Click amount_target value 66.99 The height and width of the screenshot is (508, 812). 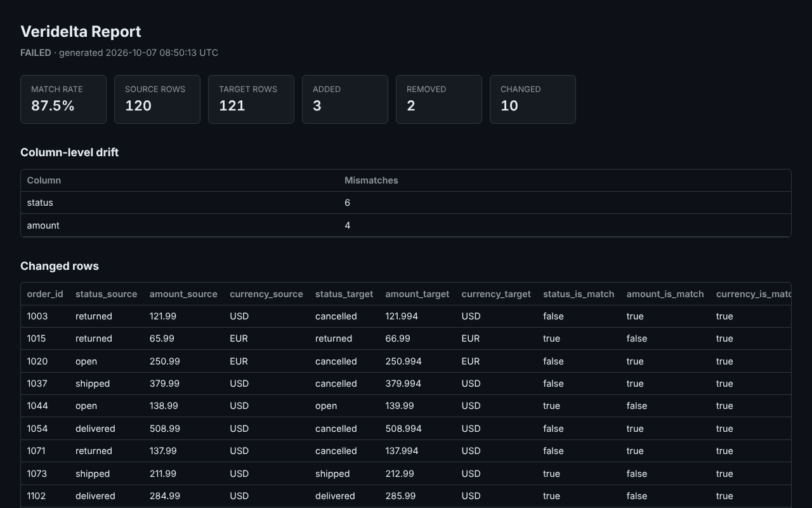tap(398, 338)
